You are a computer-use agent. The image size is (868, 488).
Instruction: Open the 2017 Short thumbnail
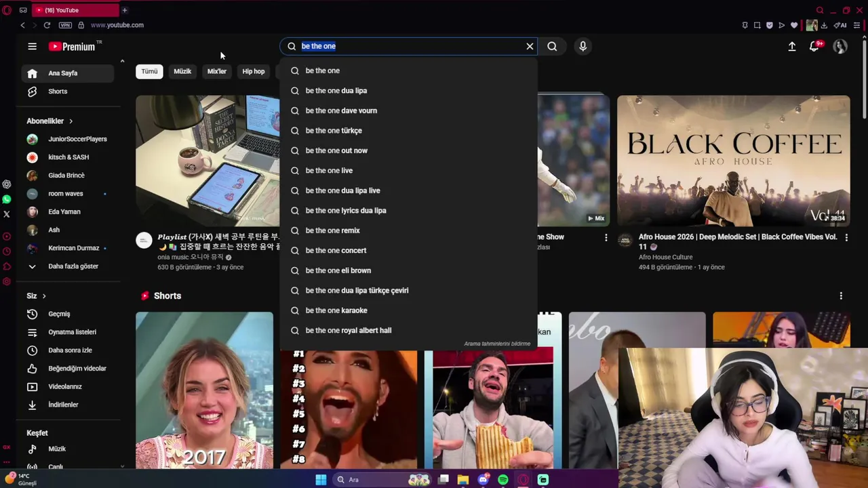point(204,390)
